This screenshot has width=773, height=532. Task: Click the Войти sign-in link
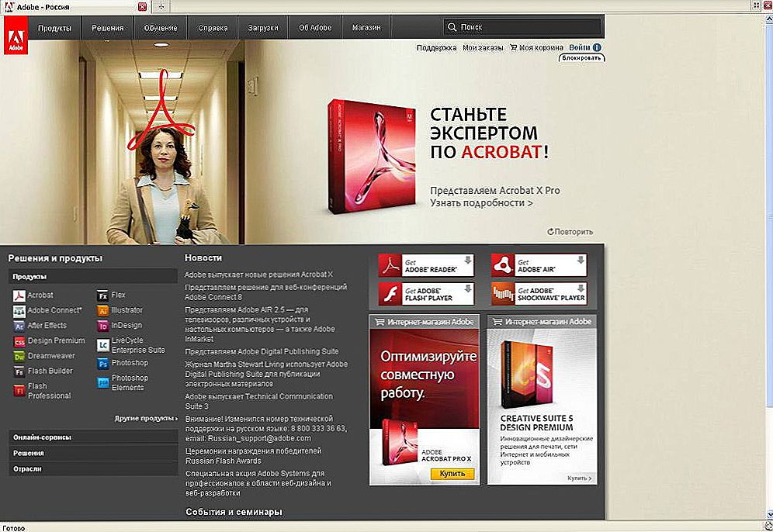pos(579,47)
